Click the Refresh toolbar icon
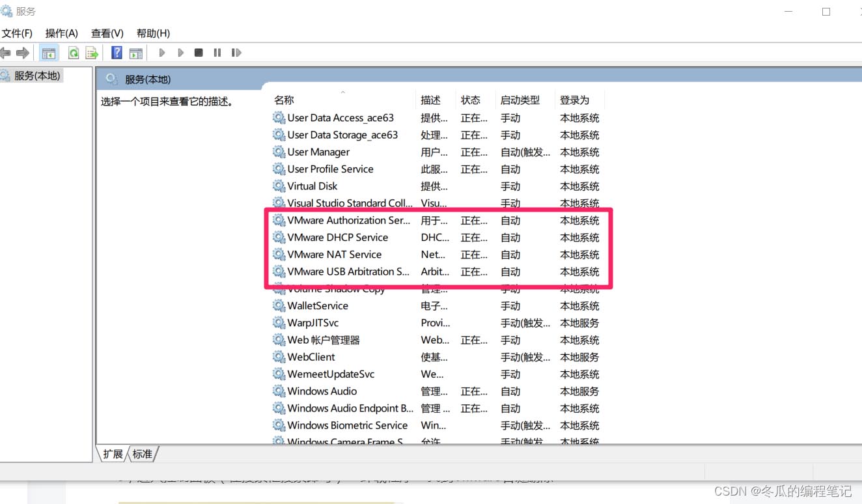Viewport: 862px width, 504px height. (74, 53)
